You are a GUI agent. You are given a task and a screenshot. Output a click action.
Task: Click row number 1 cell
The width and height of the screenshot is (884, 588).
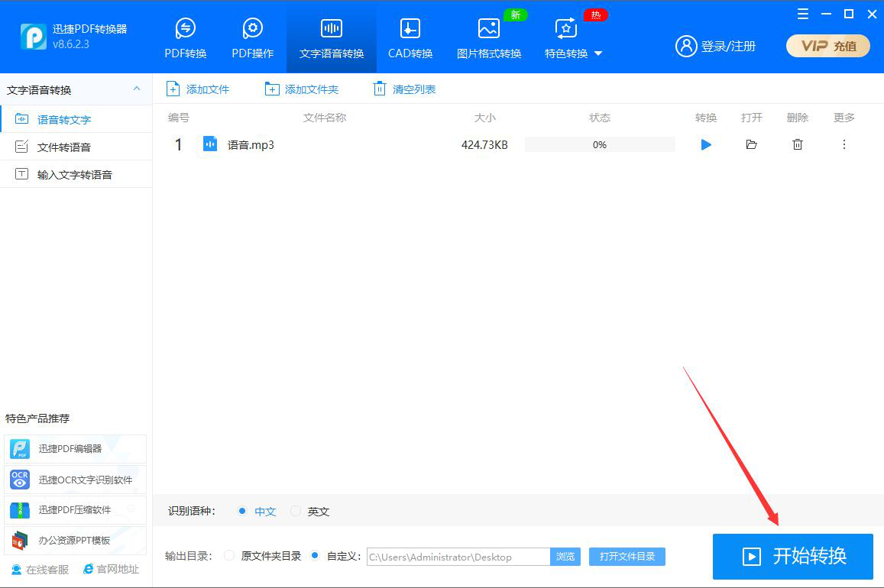(x=178, y=145)
